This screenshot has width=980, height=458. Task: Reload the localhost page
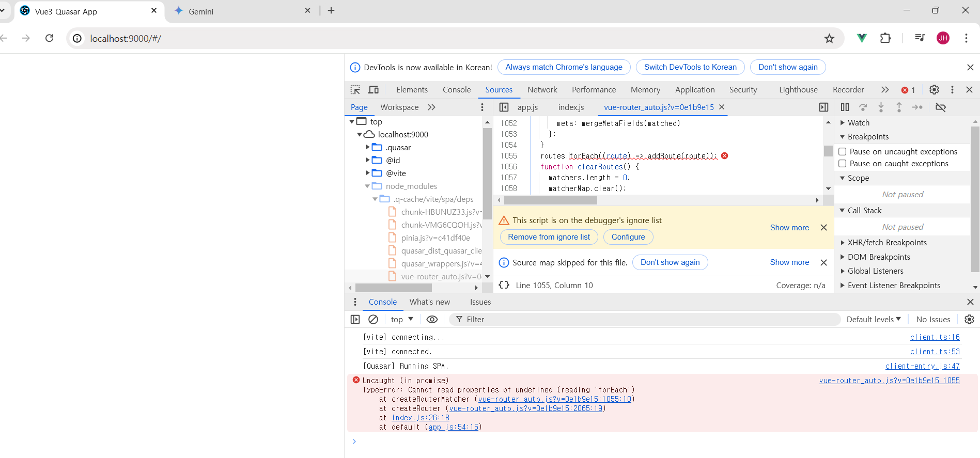(50, 38)
